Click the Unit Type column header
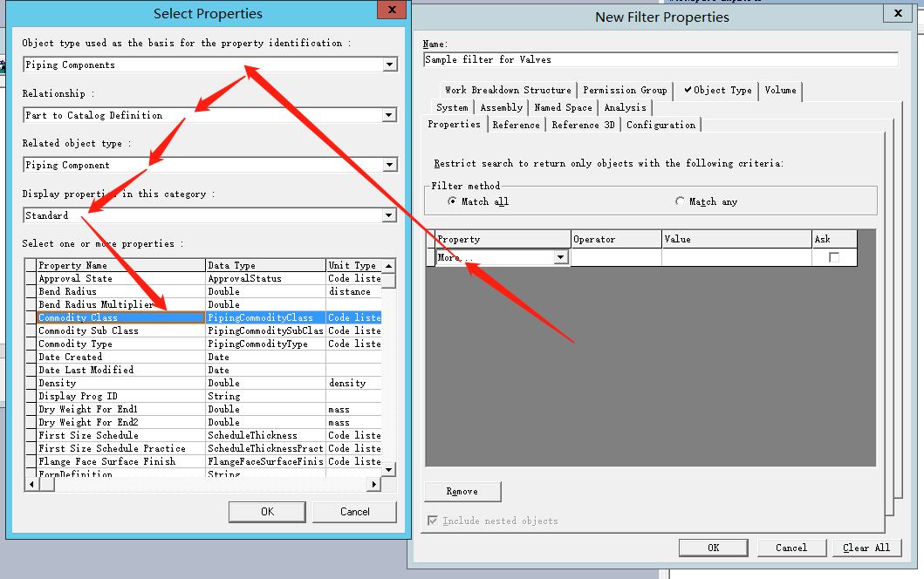 pyautogui.click(x=353, y=266)
